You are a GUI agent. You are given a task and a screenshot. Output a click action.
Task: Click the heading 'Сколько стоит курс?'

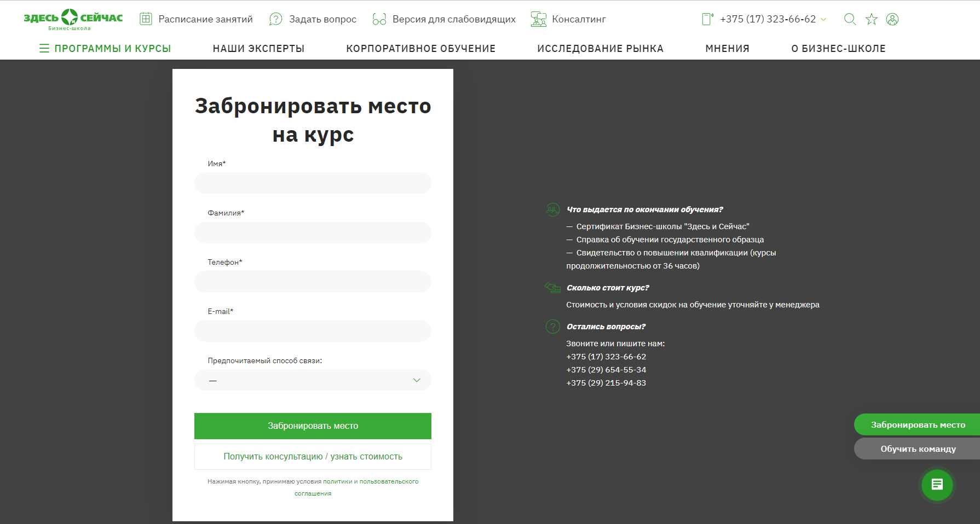point(608,288)
